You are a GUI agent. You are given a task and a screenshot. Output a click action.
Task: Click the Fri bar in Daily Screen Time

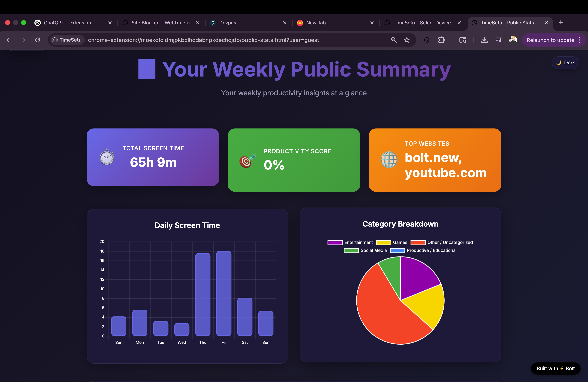[x=224, y=294]
